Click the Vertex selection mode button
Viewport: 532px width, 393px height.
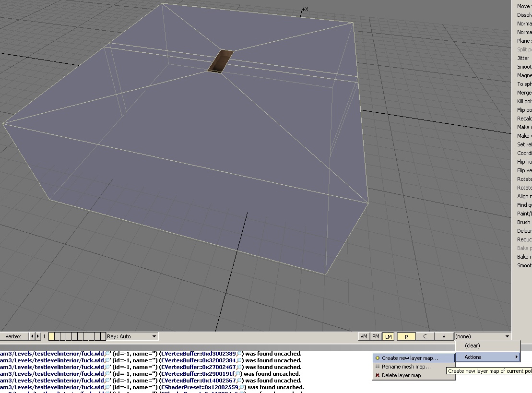[x=13, y=336]
